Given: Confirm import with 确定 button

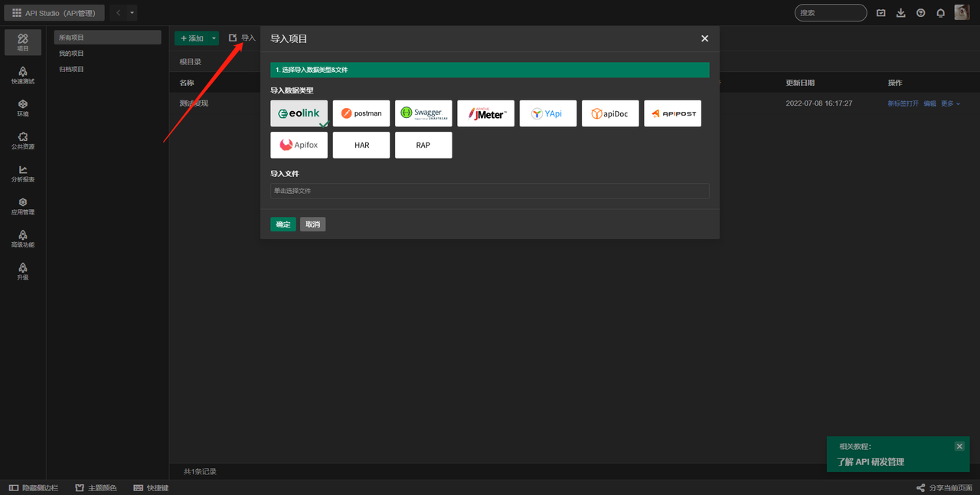Looking at the screenshot, I should (x=283, y=225).
